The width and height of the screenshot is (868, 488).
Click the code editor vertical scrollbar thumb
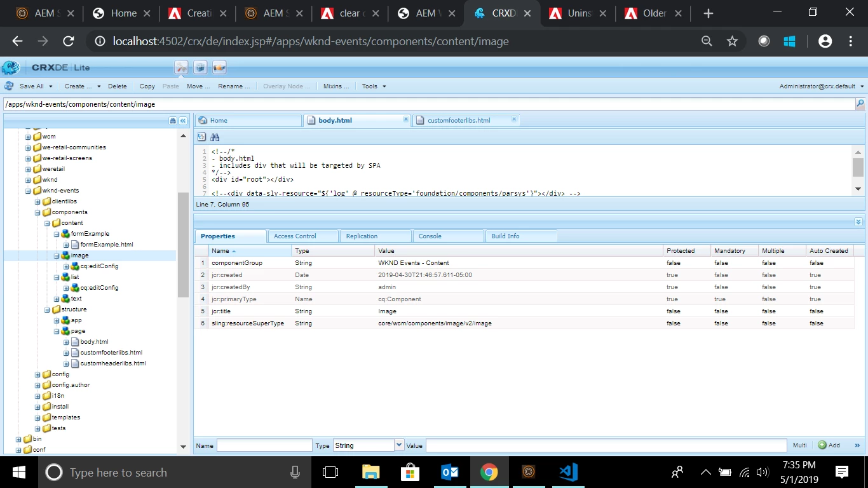858,167
